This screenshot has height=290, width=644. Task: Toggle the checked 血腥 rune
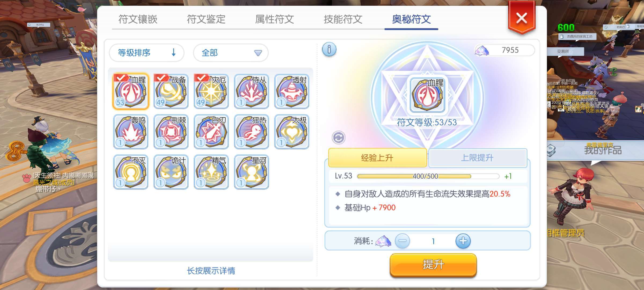point(131,91)
